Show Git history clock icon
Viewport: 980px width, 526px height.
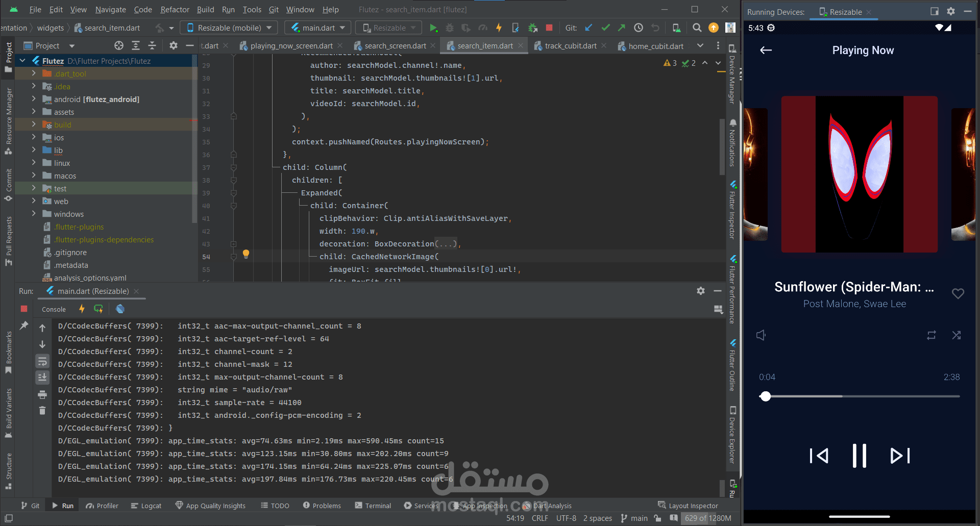pyautogui.click(x=639, y=28)
